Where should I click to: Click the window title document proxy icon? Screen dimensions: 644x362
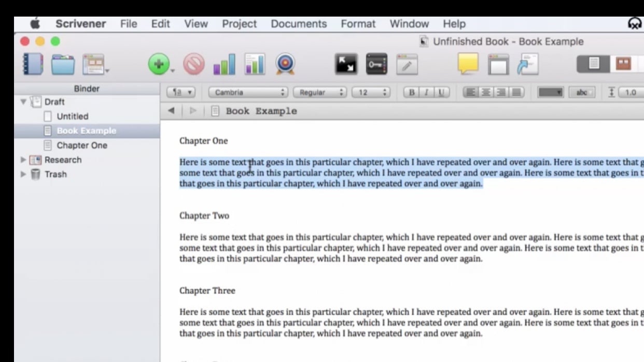coord(424,41)
